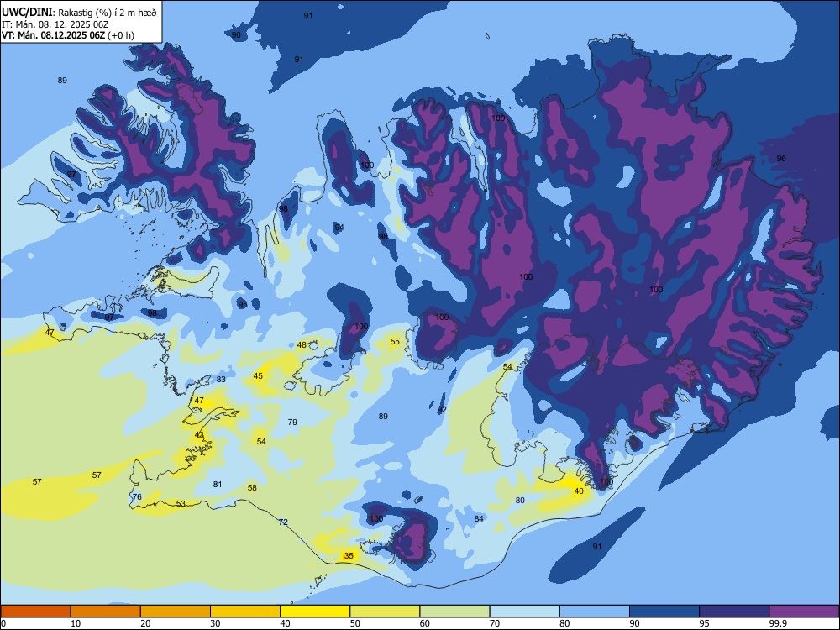Screen dimensions: 840x630
Task: Select the 40–50 bright yellow legend swatch
Action: (x=315, y=612)
